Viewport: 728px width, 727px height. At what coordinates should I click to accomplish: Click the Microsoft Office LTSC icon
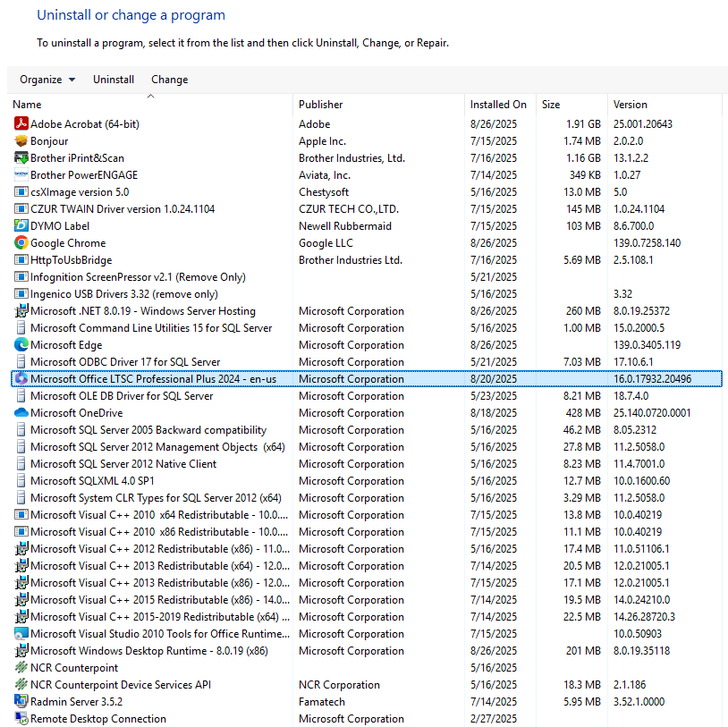tap(21, 379)
